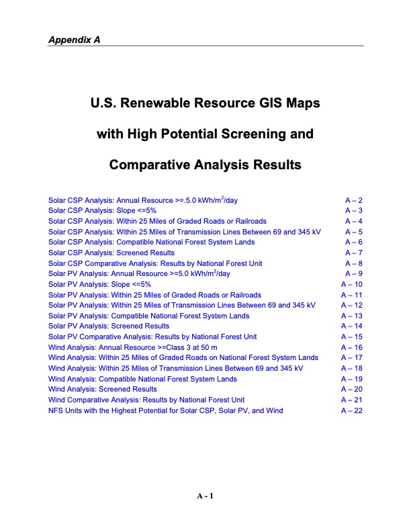Open Solar CSP Analysis: Slope <=5% link
Image resolution: width=411 pixels, height=532 pixels.
point(102,210)
